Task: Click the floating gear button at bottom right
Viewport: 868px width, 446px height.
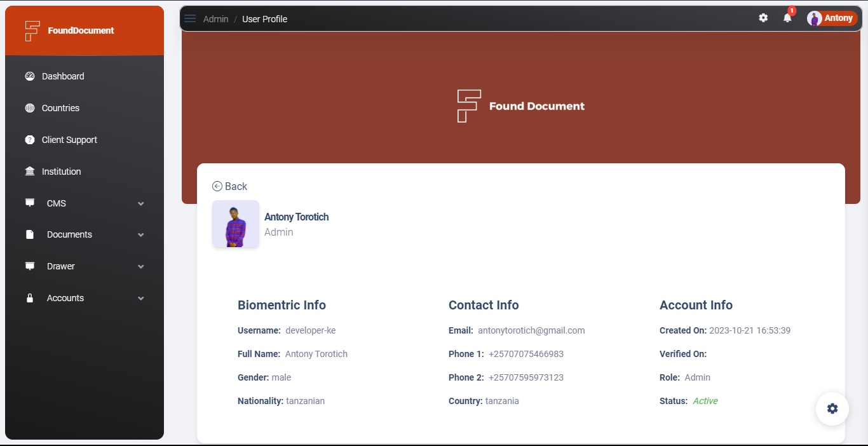Action: (x=832, y=409)
